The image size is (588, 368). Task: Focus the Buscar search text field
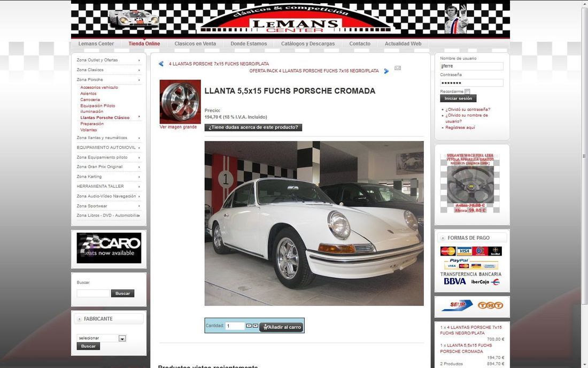click(93, 293)
